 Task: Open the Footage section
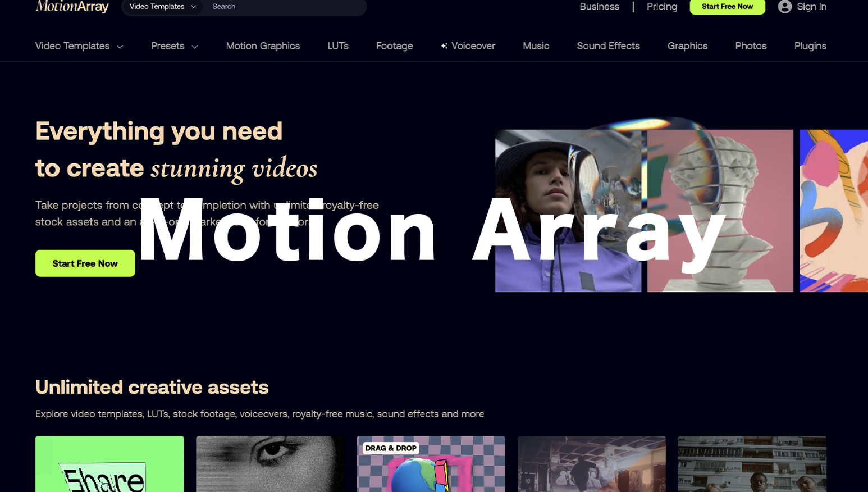click(394, 46)
